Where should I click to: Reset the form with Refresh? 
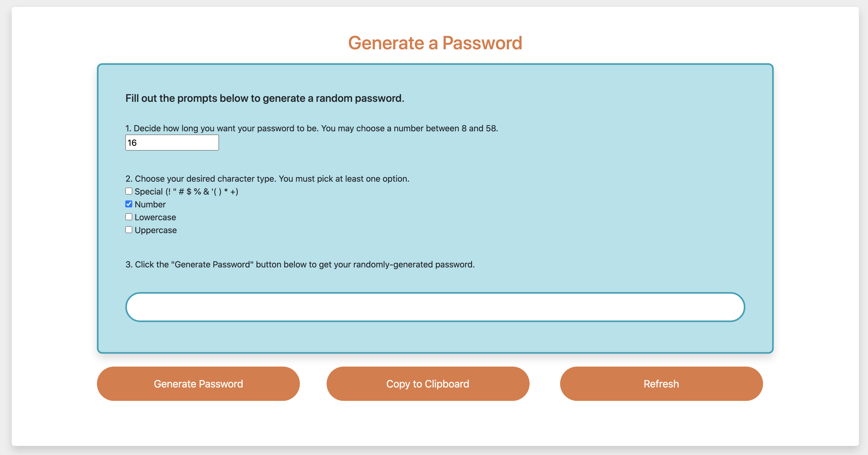click(661, 383)
